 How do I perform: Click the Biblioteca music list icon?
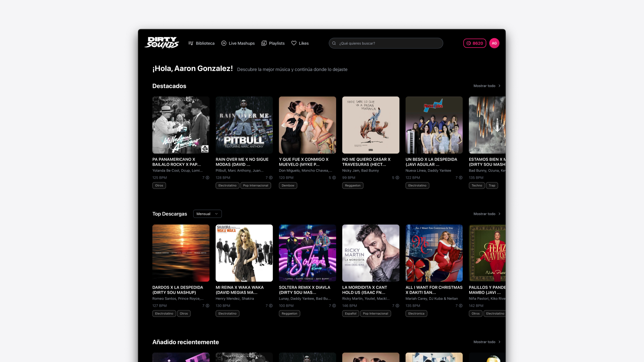191,43
